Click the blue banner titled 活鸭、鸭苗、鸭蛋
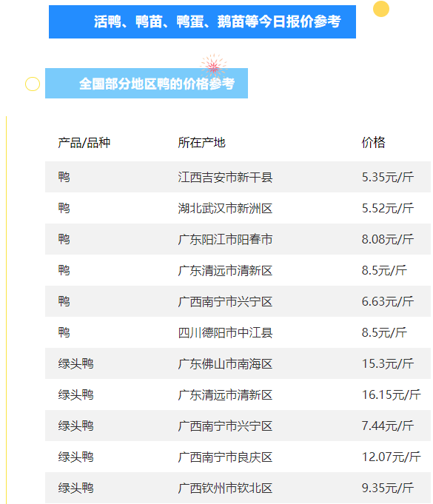This screenshot has height=504, width=433. point(202,22)
